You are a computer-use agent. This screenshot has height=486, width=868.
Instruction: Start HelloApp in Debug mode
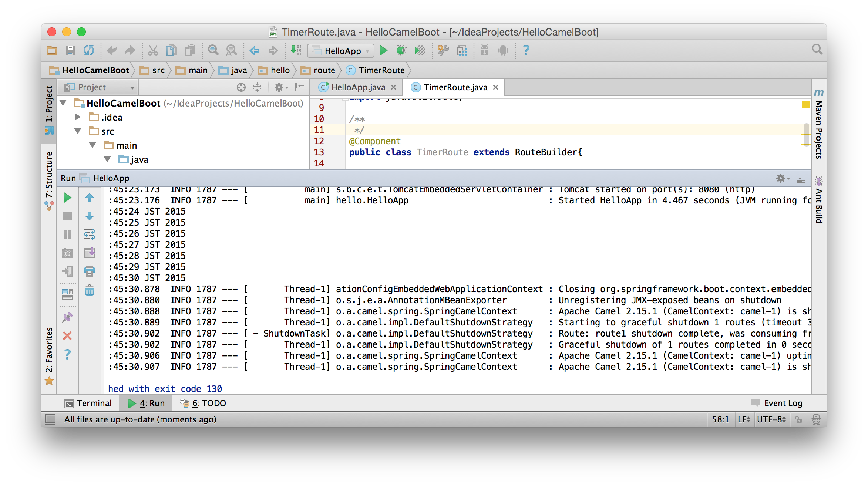point(401,50)
